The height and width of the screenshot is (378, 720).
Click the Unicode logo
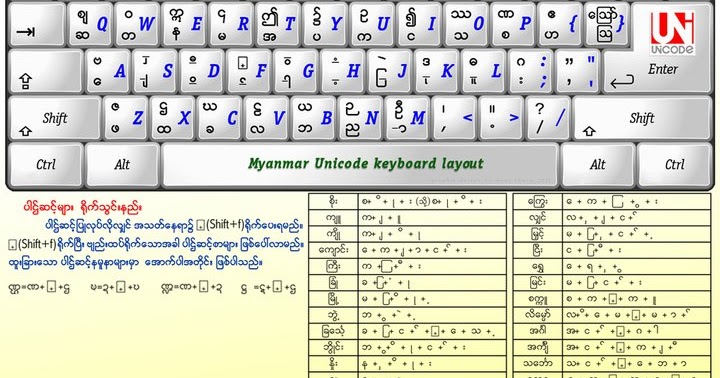(672, 33)
